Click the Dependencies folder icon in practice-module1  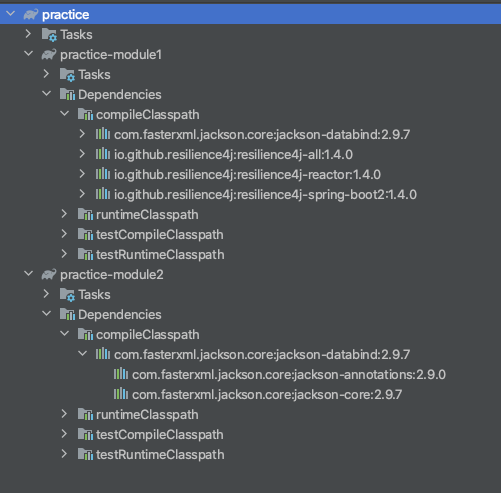[x=67, y=94]
